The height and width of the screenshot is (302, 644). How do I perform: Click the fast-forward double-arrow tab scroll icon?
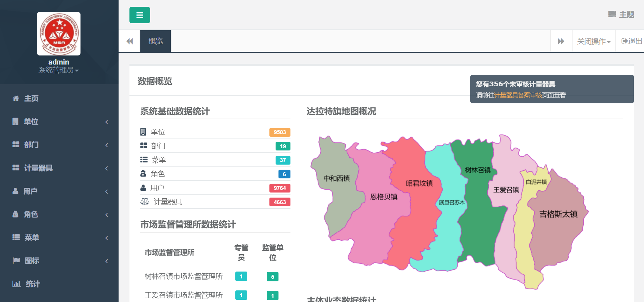coord(561,41)
